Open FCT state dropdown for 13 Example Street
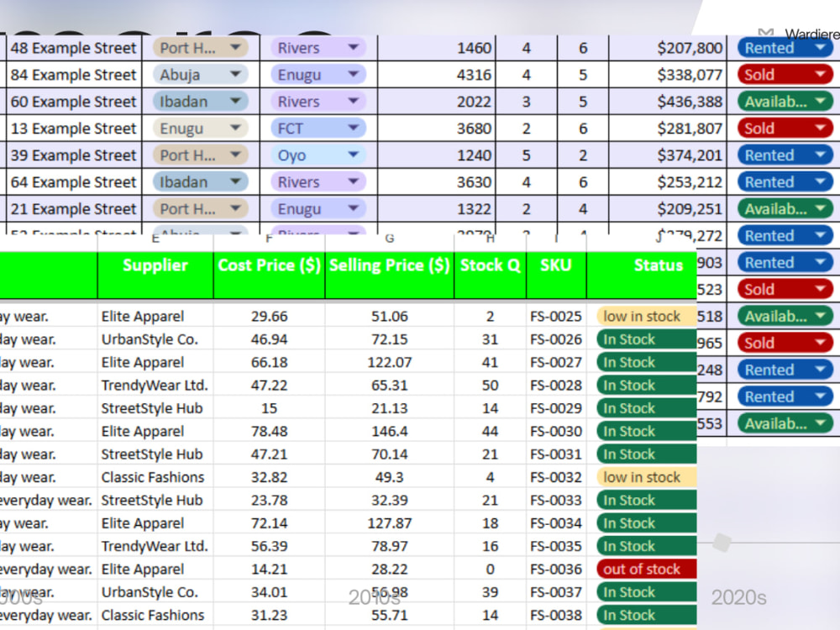This screenshot has width=840, height=630. pyautogui.click(x=318, y=128)
